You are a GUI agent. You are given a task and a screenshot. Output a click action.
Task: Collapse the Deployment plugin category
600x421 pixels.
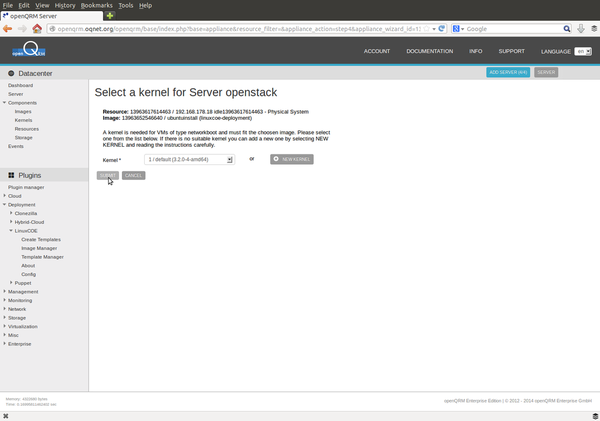(4, 204)
